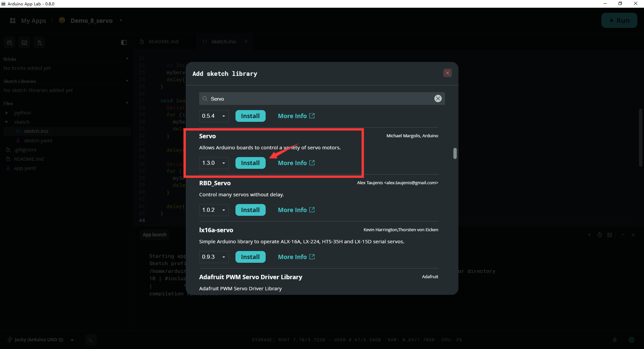Clear the Servo search field text
The height and width of the screenshot is (349, 644).
click(438, 98)
